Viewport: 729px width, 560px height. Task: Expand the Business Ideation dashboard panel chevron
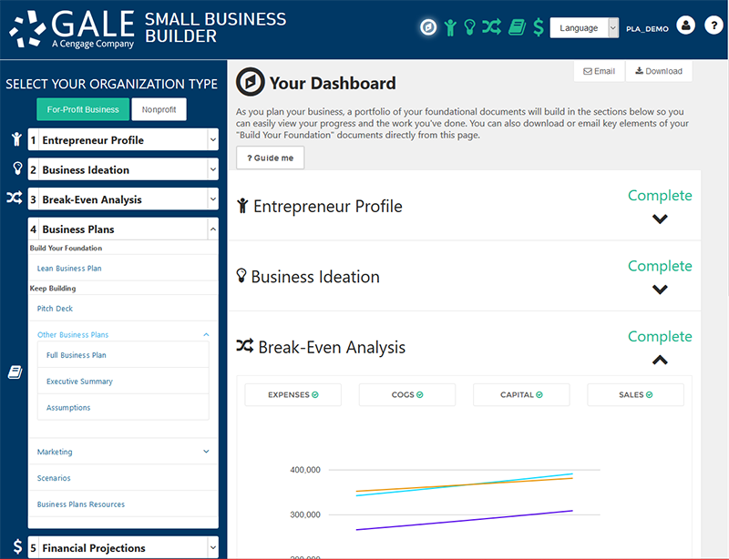660,290
